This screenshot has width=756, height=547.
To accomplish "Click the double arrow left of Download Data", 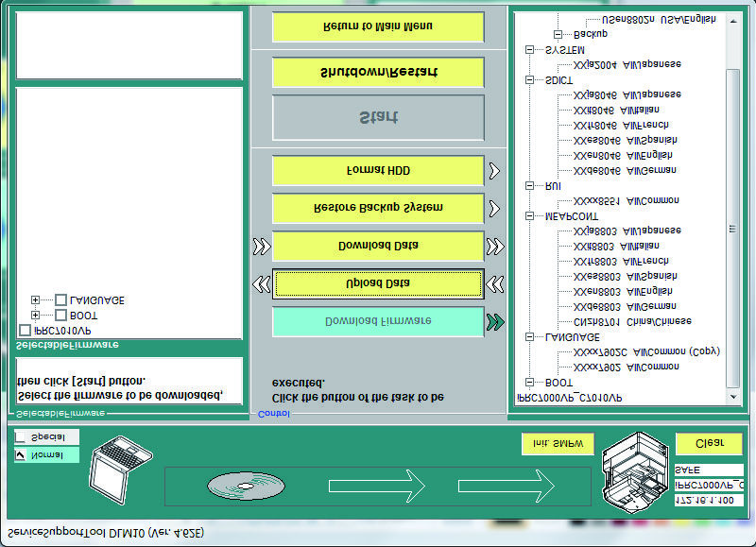I will [x=262, y=246].
